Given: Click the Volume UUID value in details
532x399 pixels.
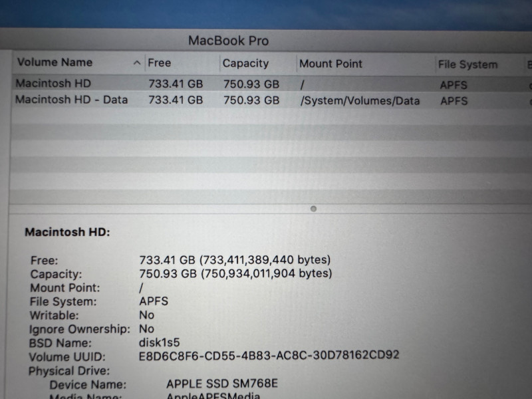Looking at the screenshot, I should [x=269, y=355].
